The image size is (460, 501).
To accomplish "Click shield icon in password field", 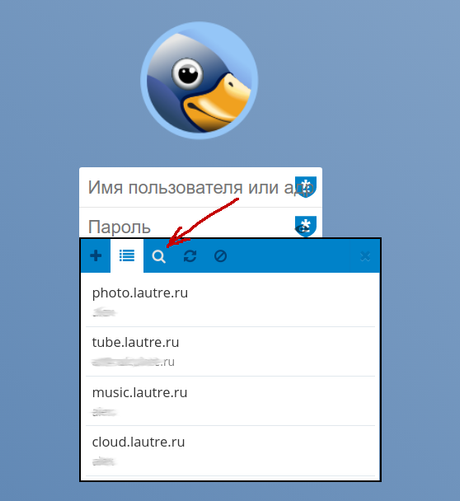I will (306, 225).
